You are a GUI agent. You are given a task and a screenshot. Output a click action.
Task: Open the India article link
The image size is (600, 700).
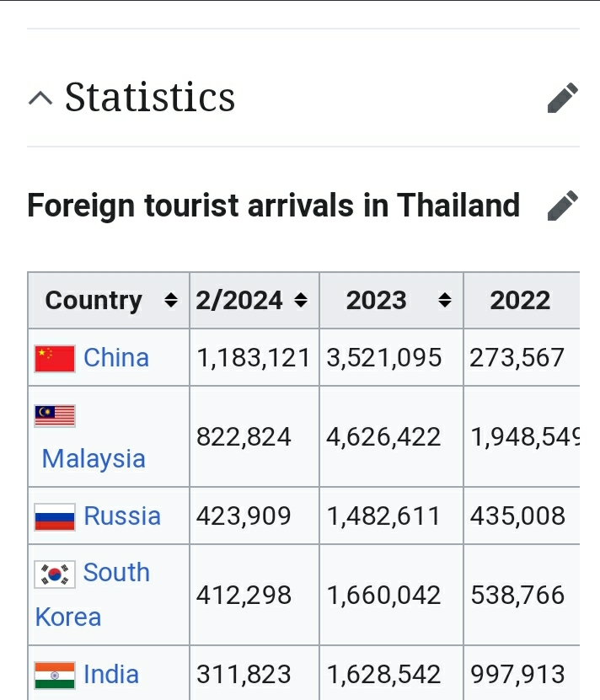point(111,674)
